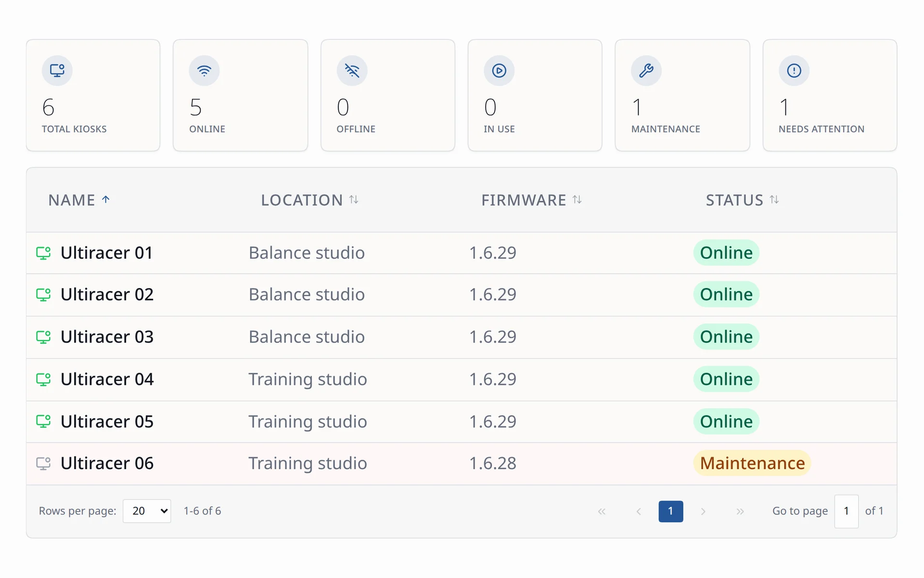The height and width of the screenshot is (578, 924).
Task: Click the Maintenance wrench icon
Action: (x=646, y=71)
